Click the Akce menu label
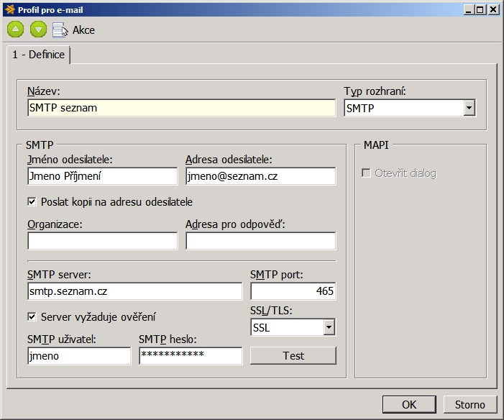 (x=83, y=30)
